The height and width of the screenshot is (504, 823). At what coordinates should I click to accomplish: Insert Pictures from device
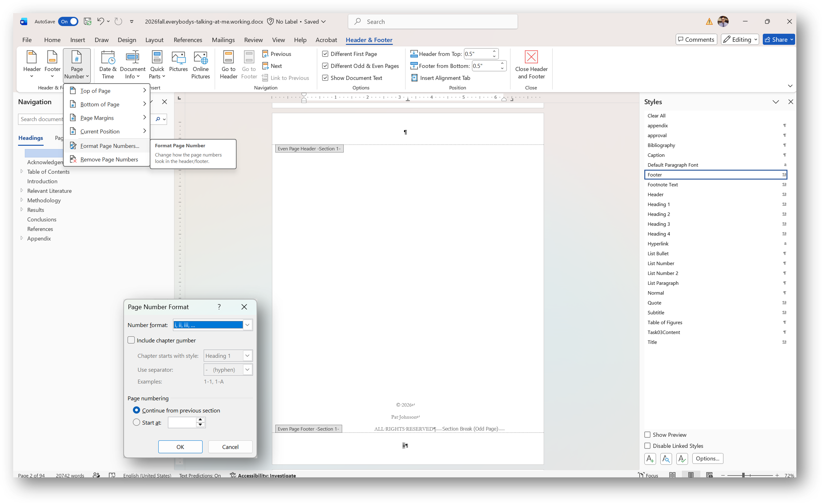178,62
